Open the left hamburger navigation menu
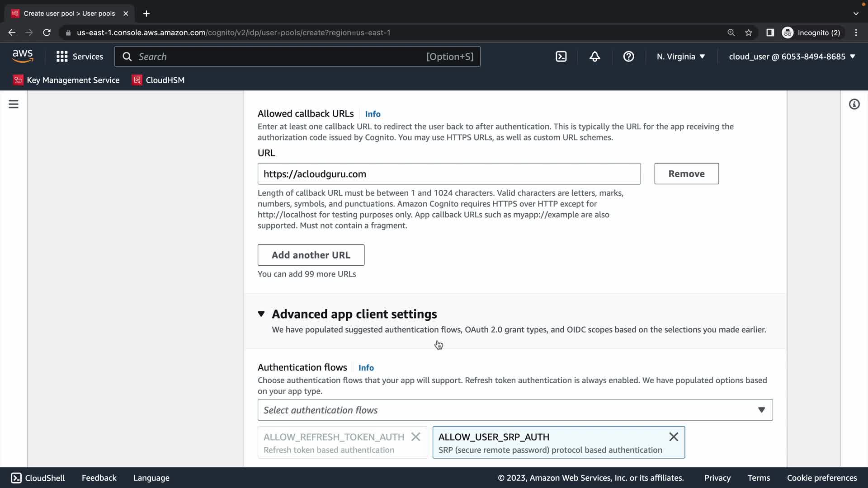The image size is (868, 488). click(14, 104)
